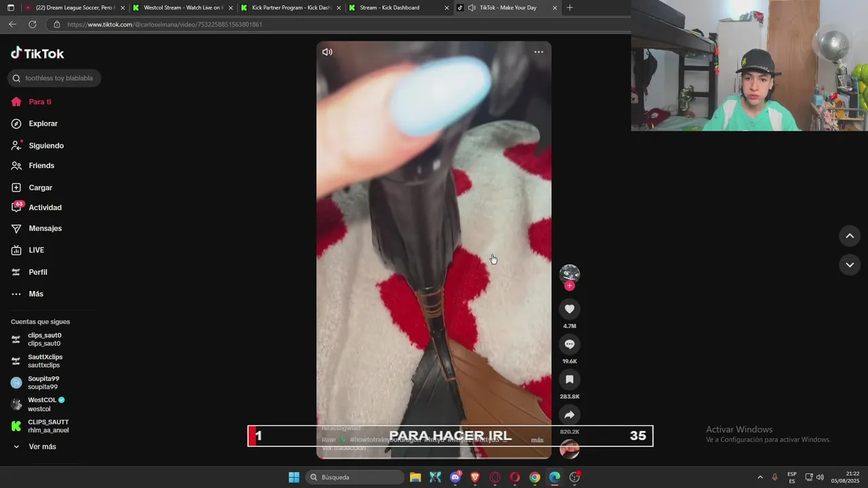The image size is (868, 488).
Task: Open a new browser tab
Action: point(570,7)
